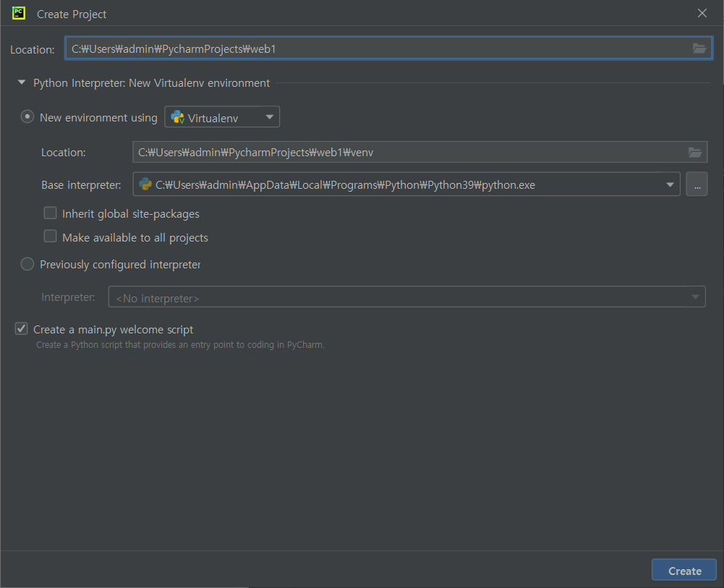
Task: Click the ellipsis button beside Base interpreter
Action: click(697, 184)
